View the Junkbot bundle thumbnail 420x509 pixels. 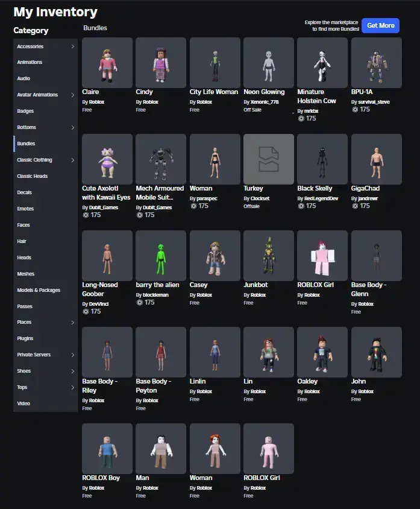269,256
